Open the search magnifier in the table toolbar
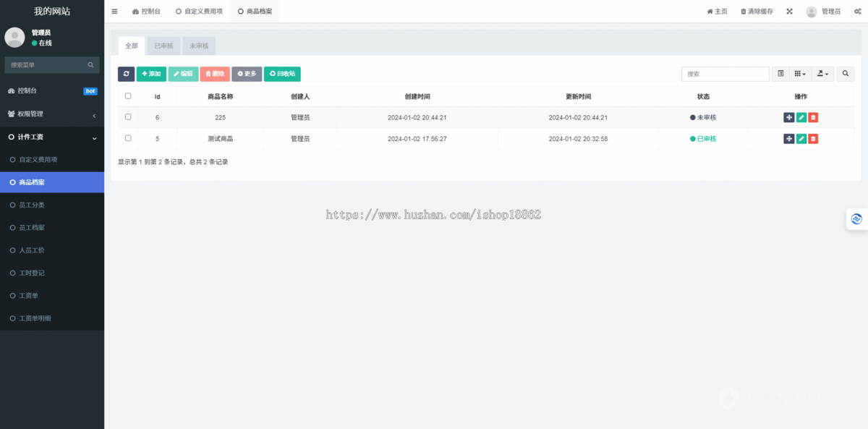This screenshot has height=429, width=868. point(845,74)
